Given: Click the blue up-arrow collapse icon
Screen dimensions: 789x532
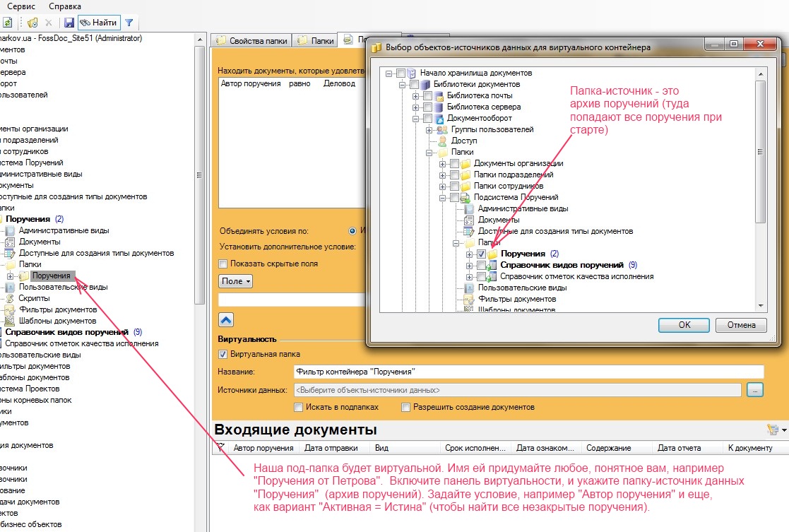Looking at the screenshot, I should [226, 319].
